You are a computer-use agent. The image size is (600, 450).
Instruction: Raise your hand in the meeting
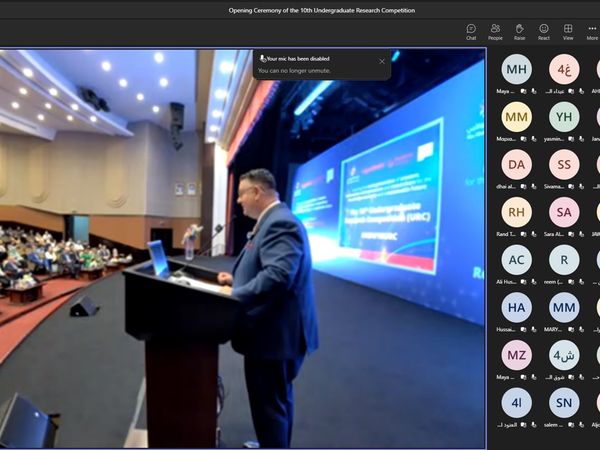[519, 31]
